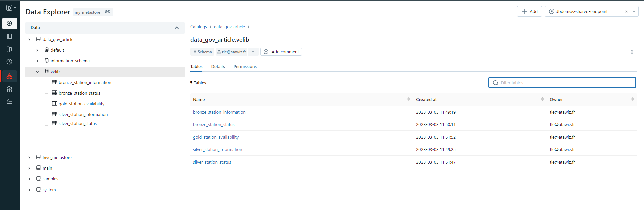644x210 pixels.
Task: Open Workflows from the checklist sidebar icon
Action: 9,101
